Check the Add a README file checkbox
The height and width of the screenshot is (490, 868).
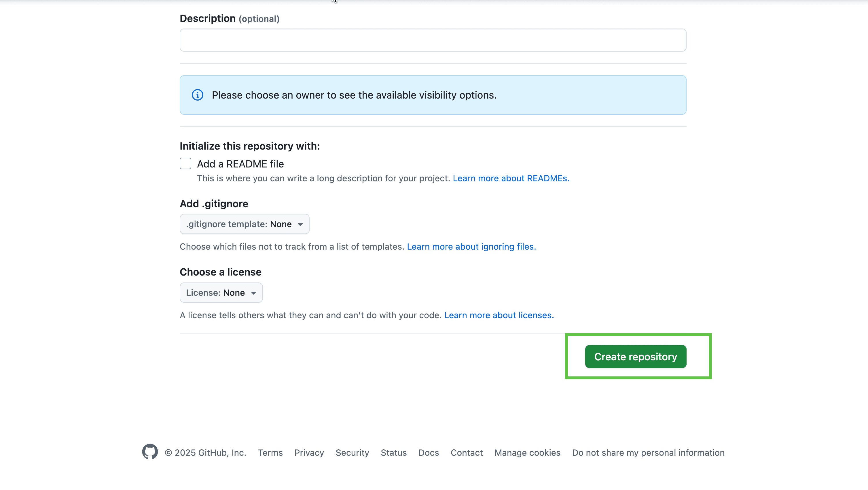tap(185, 163)
